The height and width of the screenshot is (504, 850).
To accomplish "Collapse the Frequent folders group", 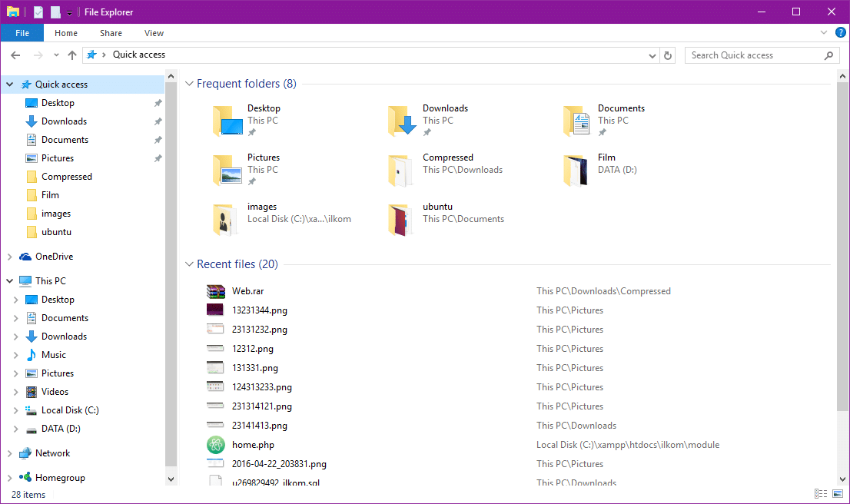I will pyautogui.click(x=189, y=84).
